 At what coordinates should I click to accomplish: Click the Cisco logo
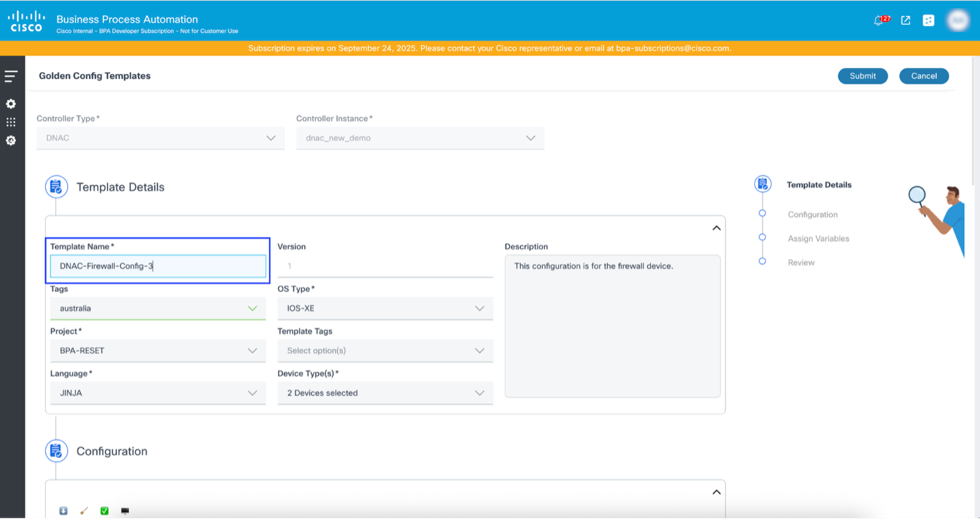27,21
